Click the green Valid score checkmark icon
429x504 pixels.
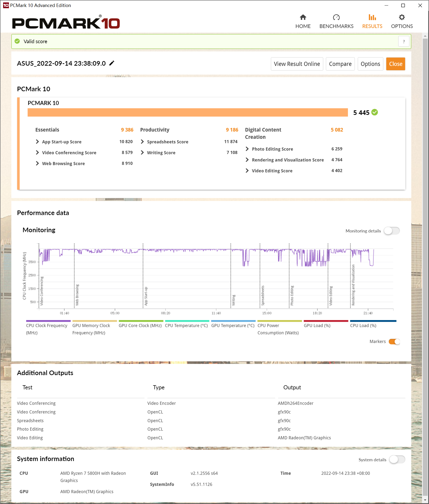[x=17, y=41]
